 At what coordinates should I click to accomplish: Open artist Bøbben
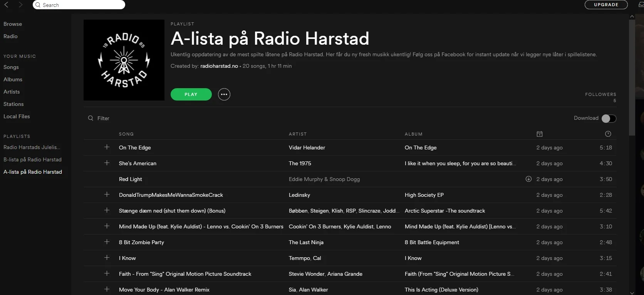pyautogui.click(x=298, y=211)
